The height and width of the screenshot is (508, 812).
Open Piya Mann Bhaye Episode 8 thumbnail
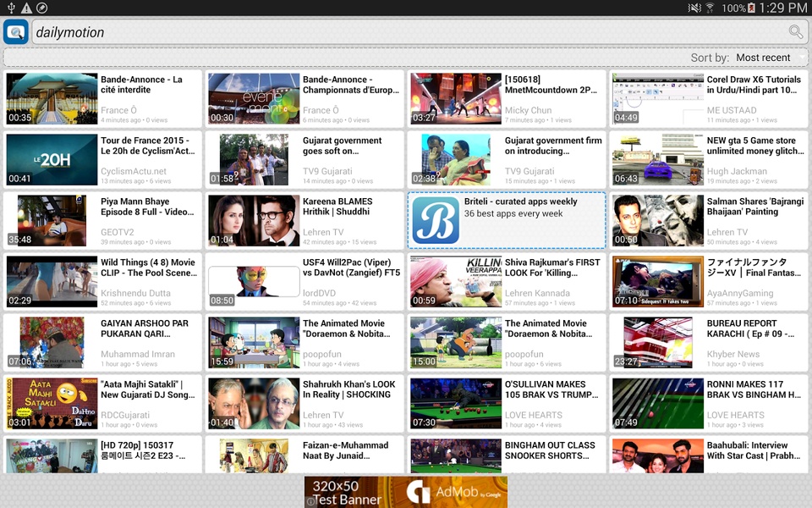(52, 220)
